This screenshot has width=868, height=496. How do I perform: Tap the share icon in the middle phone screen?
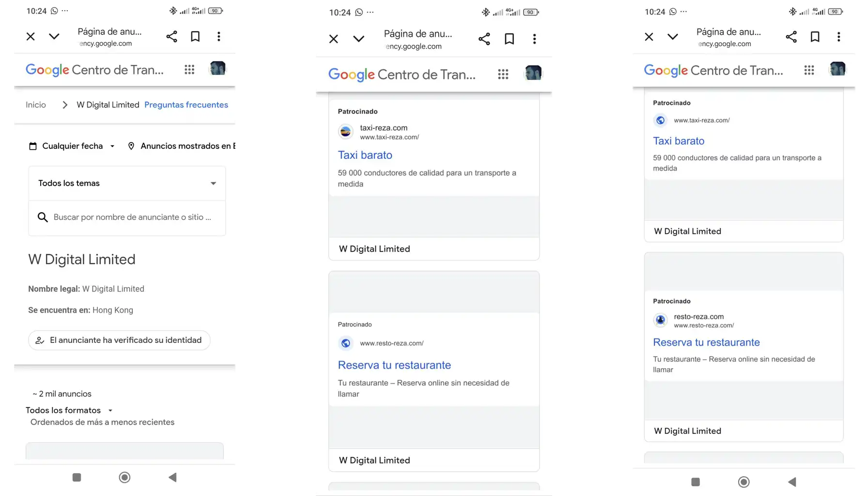(484, 39)
